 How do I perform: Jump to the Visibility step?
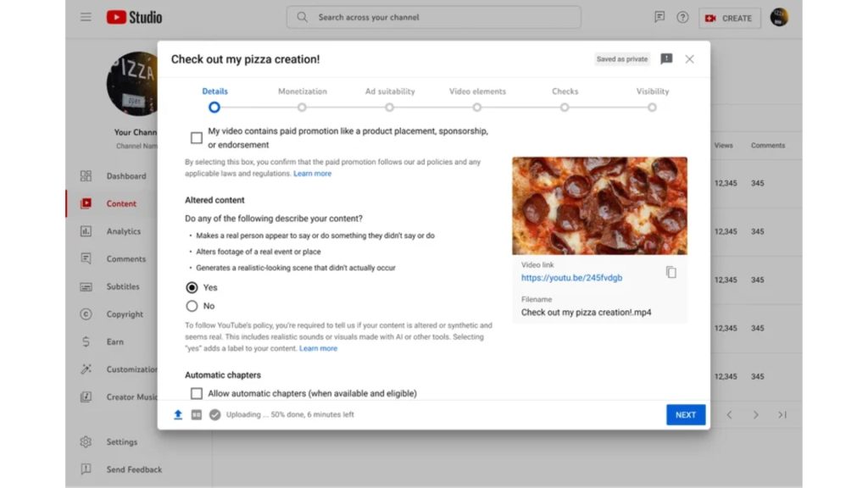click(x=652, y=107)
